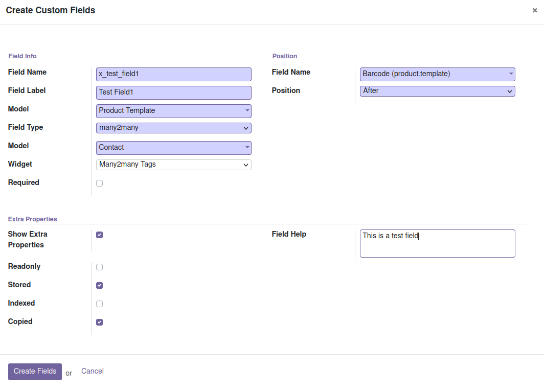
Task: Close the Create Custom Fields dialog
Action: click(535, 10)
